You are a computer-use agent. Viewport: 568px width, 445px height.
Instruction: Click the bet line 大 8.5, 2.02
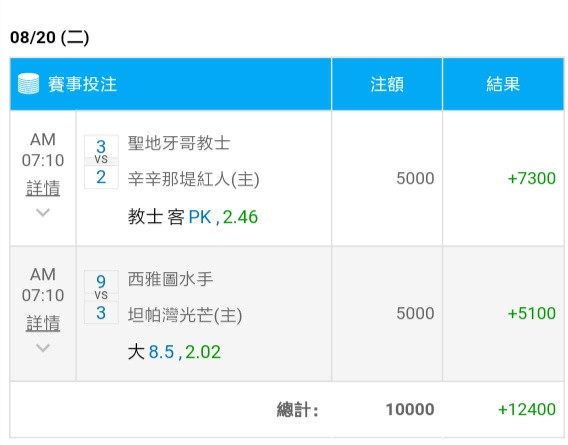point(174,352)
